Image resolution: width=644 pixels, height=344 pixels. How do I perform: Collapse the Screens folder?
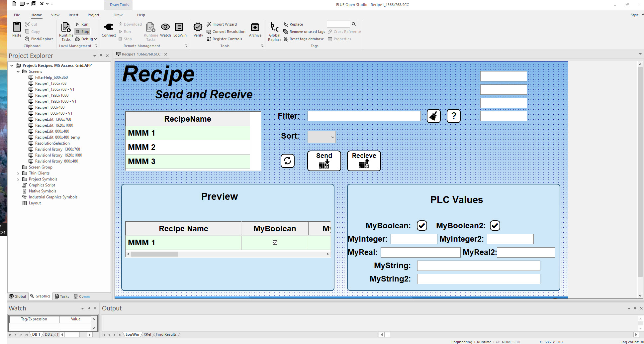[18, 71]
